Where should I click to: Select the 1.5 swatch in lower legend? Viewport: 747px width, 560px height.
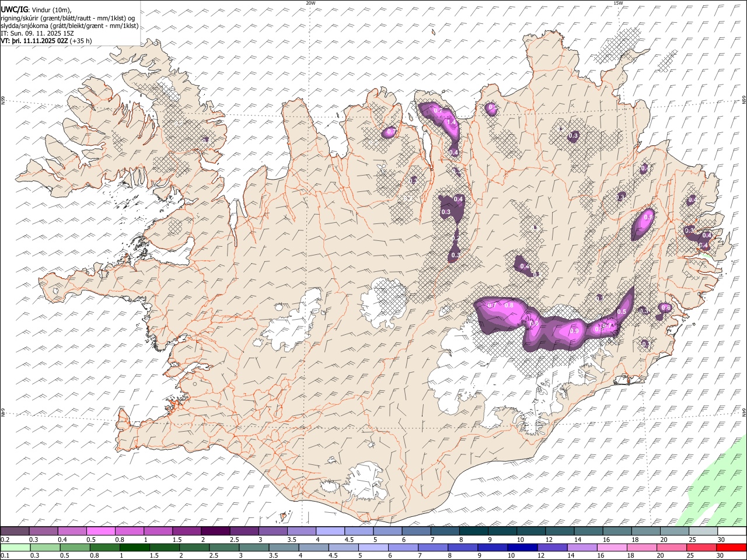coord(163,547)
